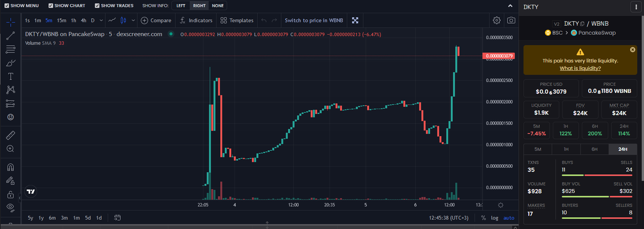
Task: Collapse the top options bar chevron
Action: point(510,5)
